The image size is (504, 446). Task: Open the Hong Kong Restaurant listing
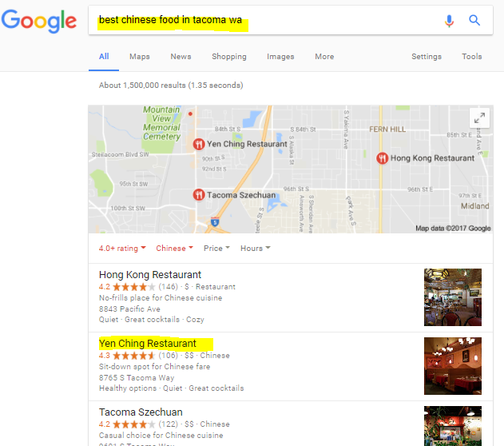tap(150, 275)
